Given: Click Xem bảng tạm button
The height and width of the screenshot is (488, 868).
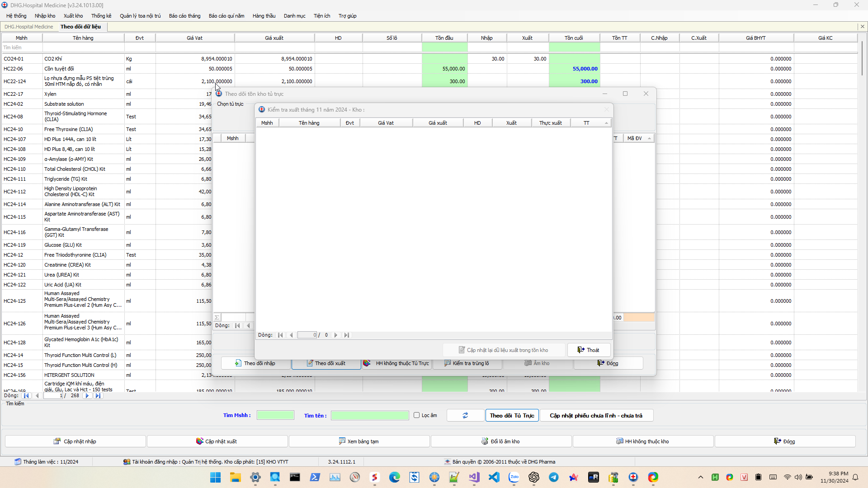Looking at the screenshot, I should coord(359,441).
